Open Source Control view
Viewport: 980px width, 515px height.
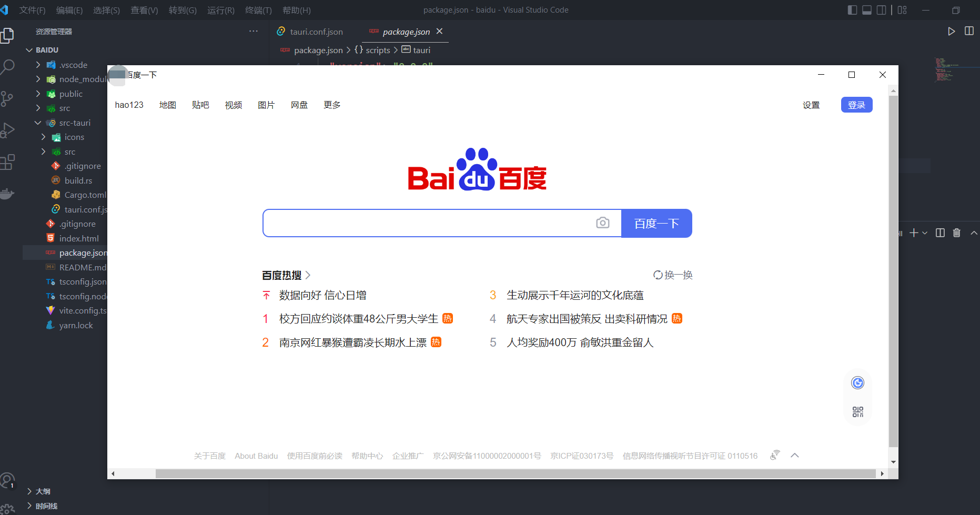coord(8,98)
